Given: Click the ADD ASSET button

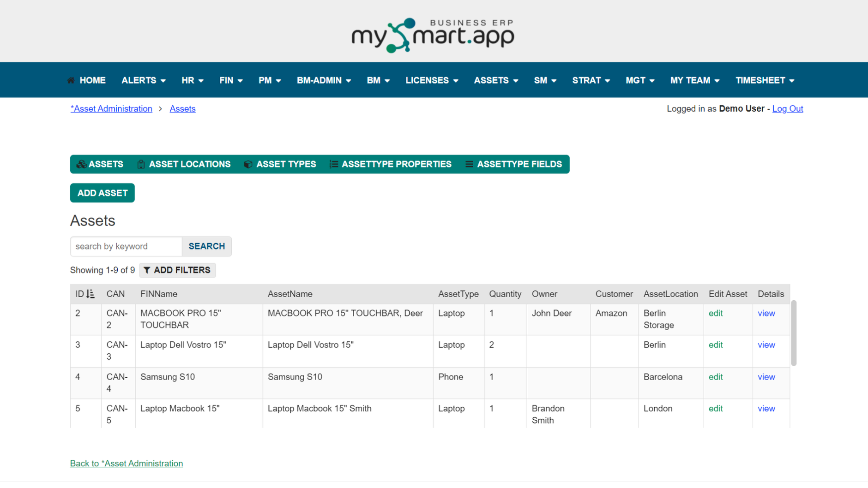Looking at the screenshot, I should [102, 193].
